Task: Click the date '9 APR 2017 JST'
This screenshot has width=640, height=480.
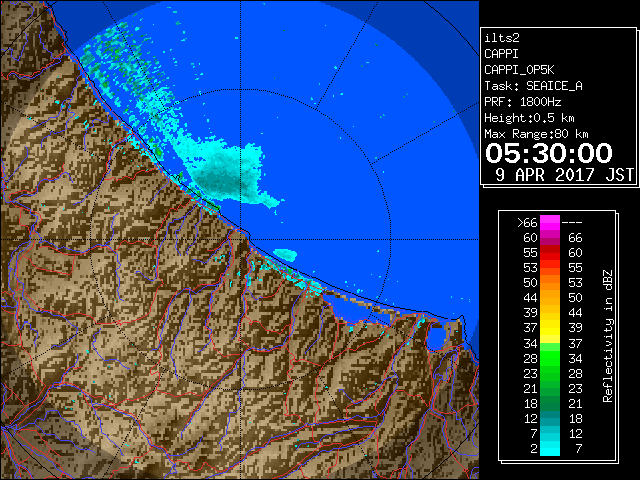Action: [564, 175]
